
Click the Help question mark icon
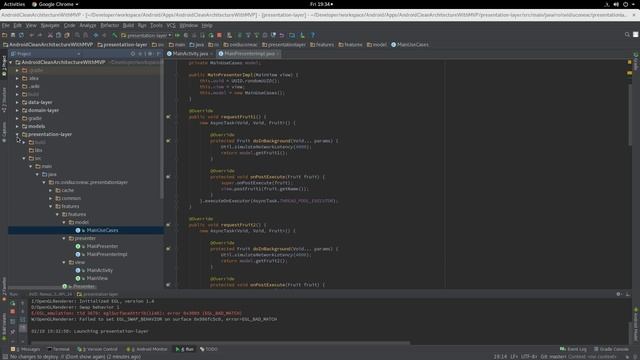(x=313, y=36)
